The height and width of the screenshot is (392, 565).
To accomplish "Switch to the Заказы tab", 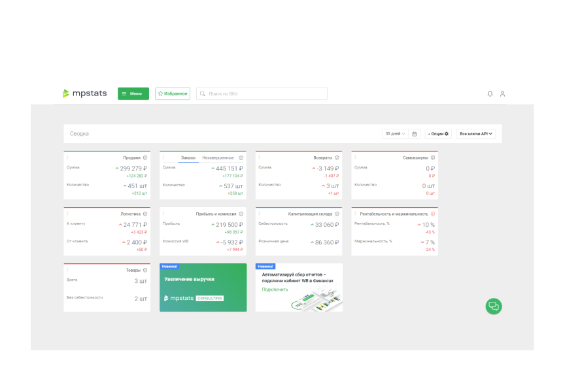I will pyautogui.click(x=188, y=157).
